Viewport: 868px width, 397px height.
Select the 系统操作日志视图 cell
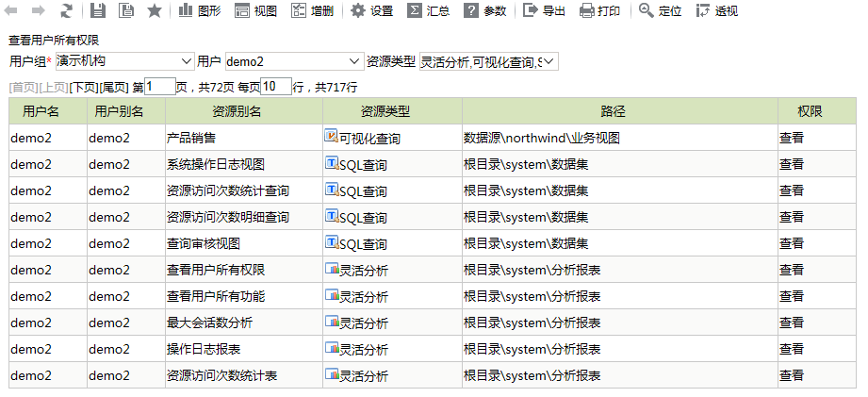(x=244, y=164)
